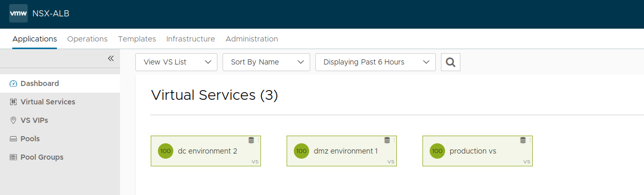
Task: Open the Sort By Name dropdown
Action: [266, 62]
